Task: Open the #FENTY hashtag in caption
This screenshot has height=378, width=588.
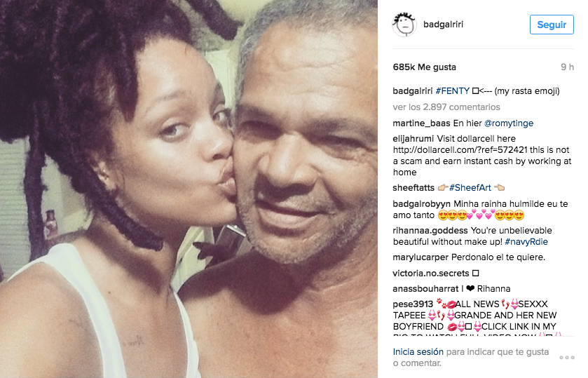Action: 452,91
